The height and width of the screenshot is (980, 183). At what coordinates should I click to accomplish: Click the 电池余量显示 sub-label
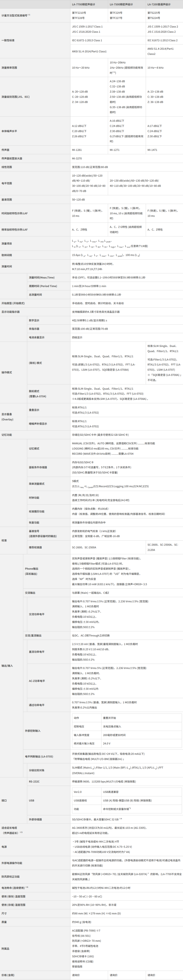point(37,337)
